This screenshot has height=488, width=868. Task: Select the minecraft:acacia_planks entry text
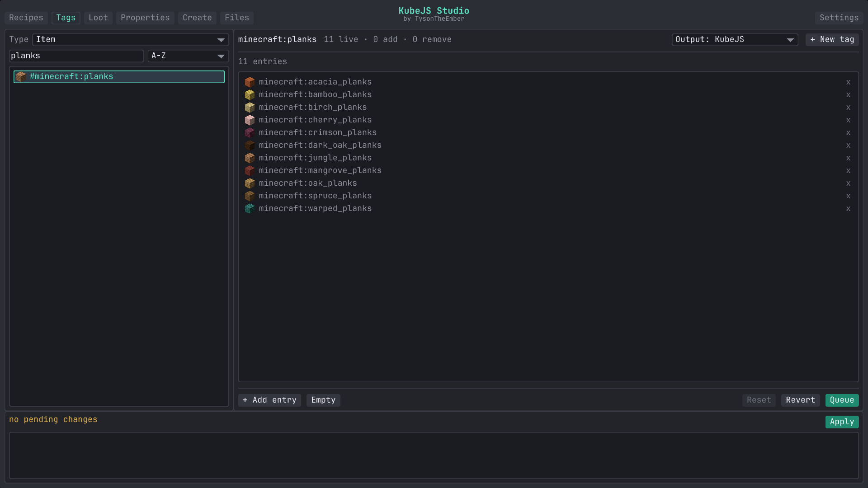point(315,82)
